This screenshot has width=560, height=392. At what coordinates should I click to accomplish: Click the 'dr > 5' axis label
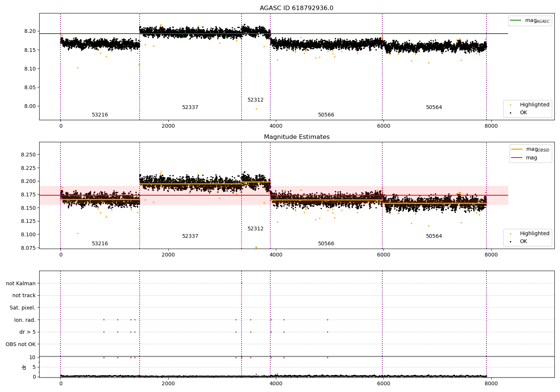(28, 332)
